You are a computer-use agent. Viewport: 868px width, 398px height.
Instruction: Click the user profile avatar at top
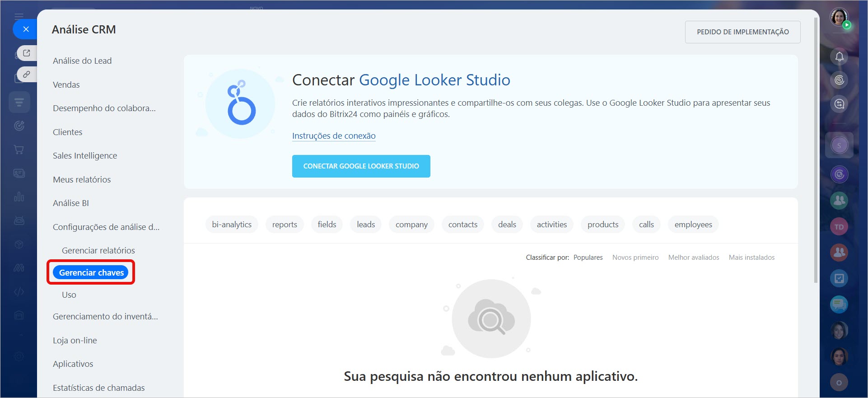coord(839,18)
